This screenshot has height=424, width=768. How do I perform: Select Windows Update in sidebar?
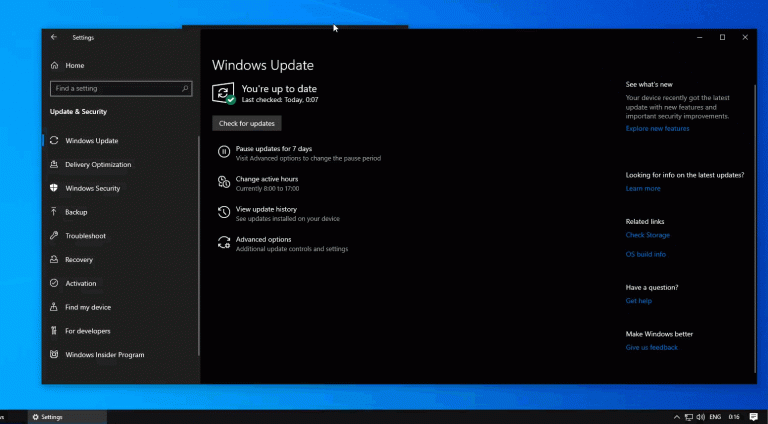click(92, 141)
